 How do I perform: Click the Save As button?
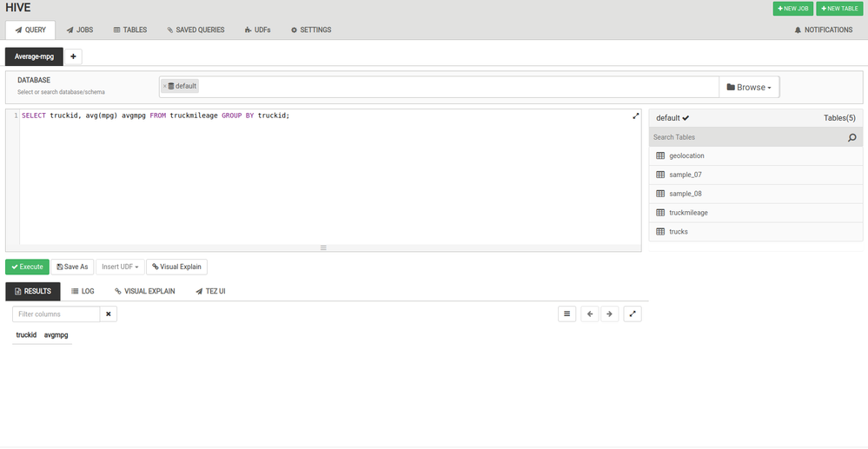pos(72,267)
